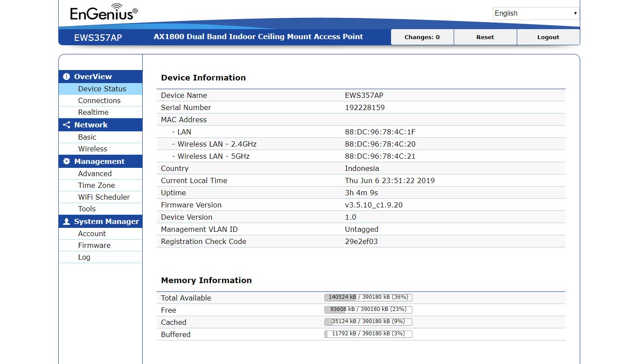This screenshot has height=364, width=622.
Task: Click the Uptime label
Action: tap(173, 193)
